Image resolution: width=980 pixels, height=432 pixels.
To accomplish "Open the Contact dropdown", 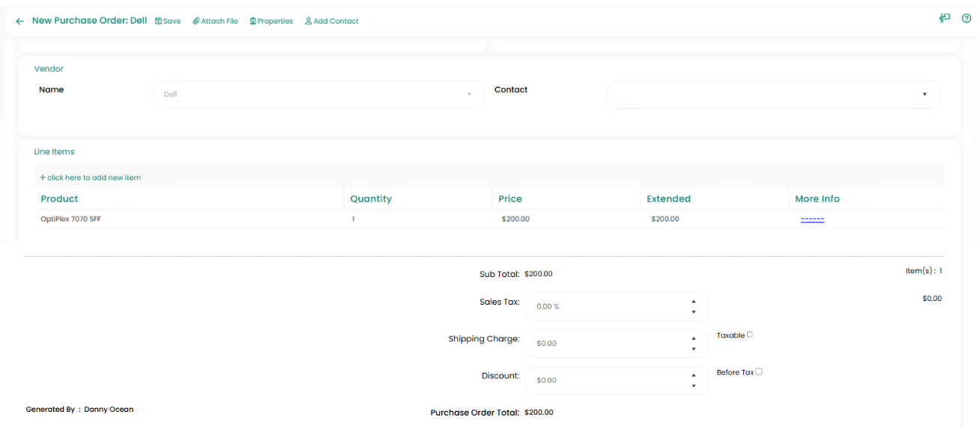I will [925, 94].
